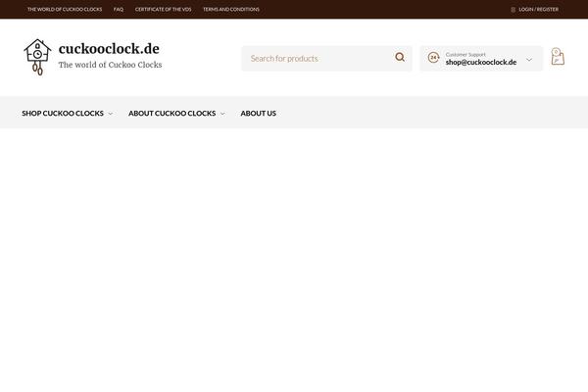The image size is (588, 392).
Task: Focus the Search for products field
Action: 326,59
